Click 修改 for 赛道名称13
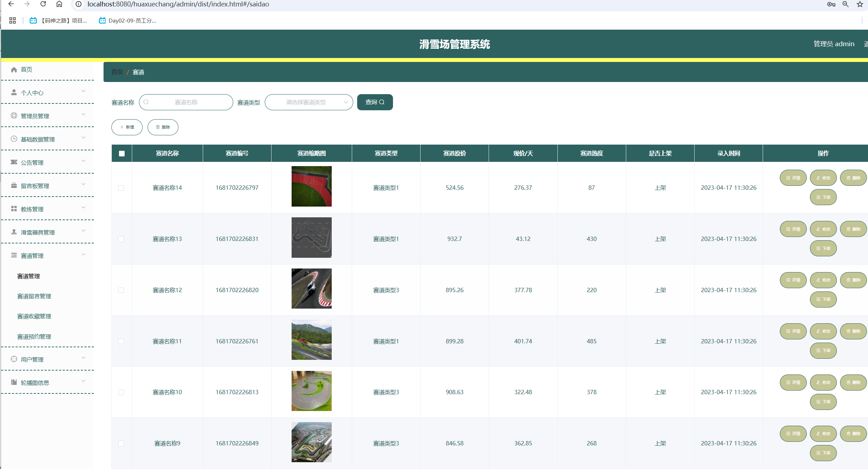The height and width of the screenshot is (469, 868). [x=823, y=229]
